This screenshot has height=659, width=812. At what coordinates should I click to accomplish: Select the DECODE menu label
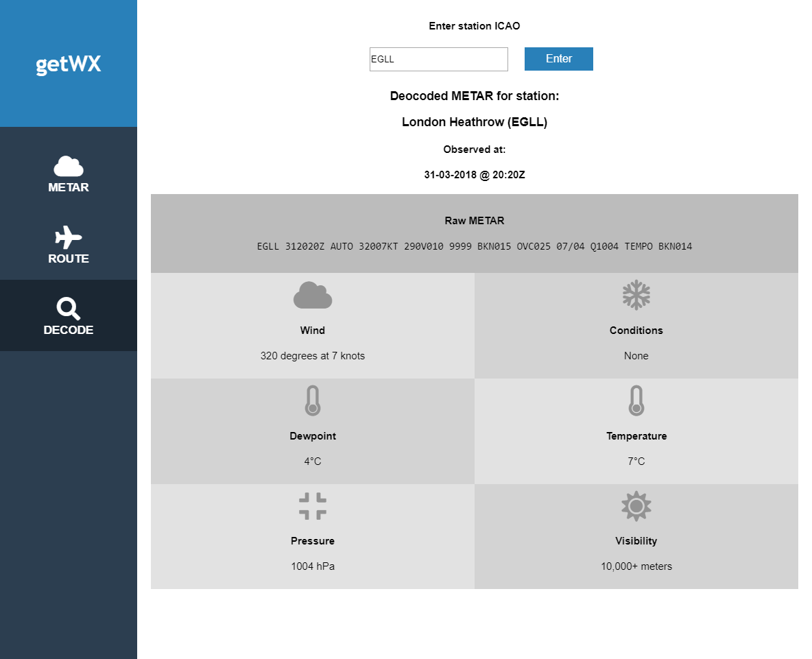pos(69,331)
